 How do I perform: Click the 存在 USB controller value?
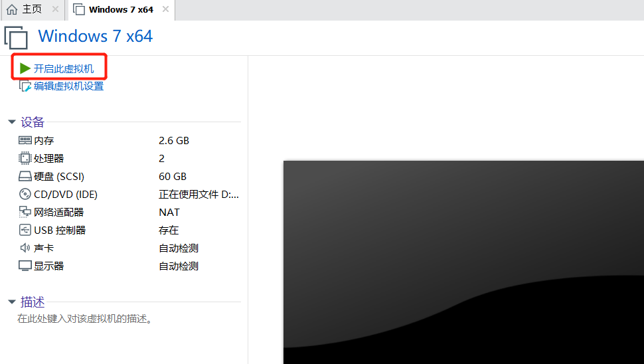169,230
